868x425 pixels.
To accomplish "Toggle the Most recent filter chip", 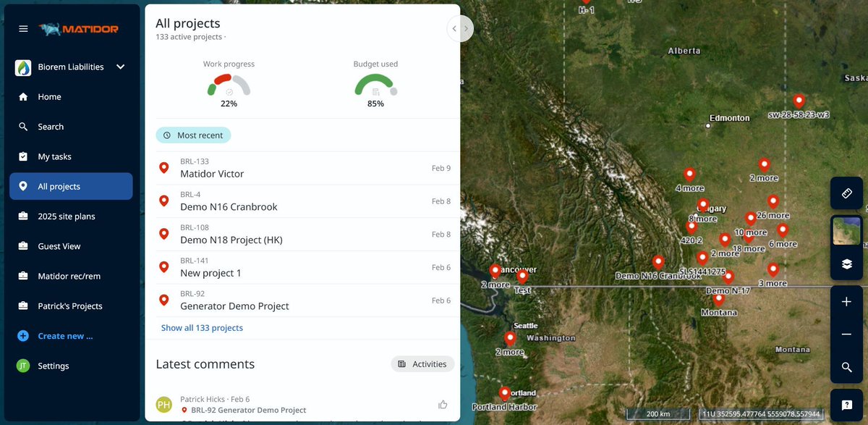I will [x=193, y=135].
